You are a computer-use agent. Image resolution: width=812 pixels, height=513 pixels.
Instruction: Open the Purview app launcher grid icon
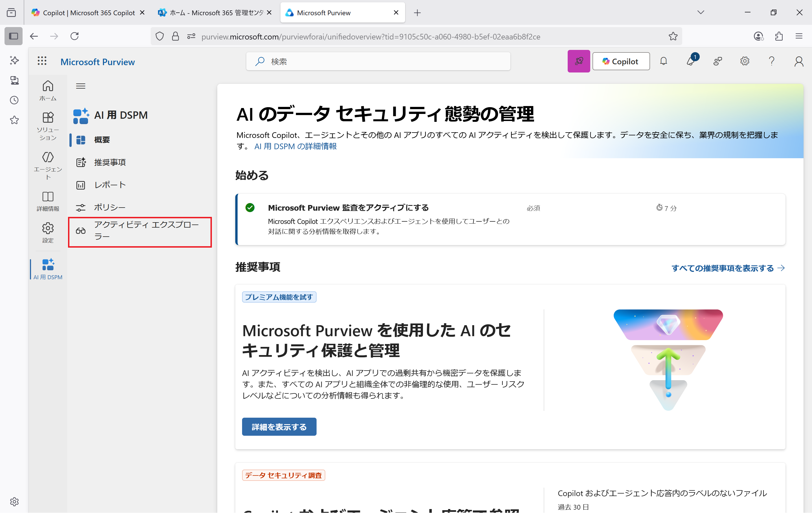[x=42, y=61]
